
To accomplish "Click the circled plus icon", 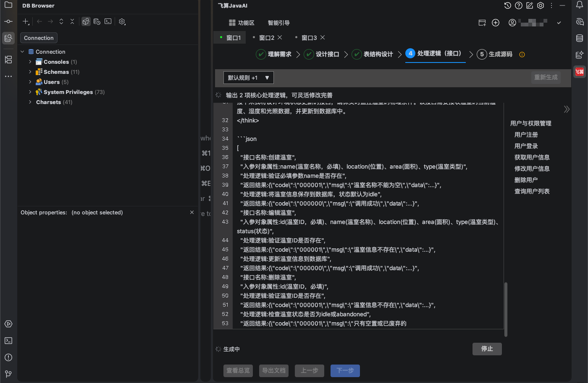I will coord(496,23).
